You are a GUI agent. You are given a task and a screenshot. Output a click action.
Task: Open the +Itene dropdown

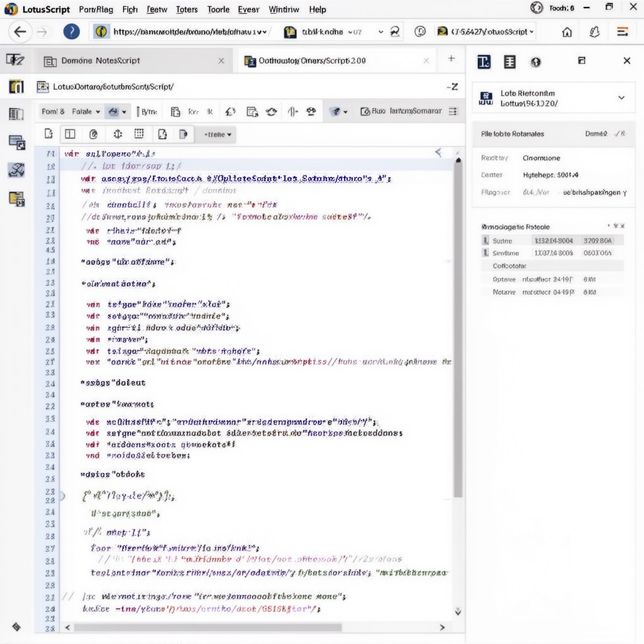pos(218,135)
